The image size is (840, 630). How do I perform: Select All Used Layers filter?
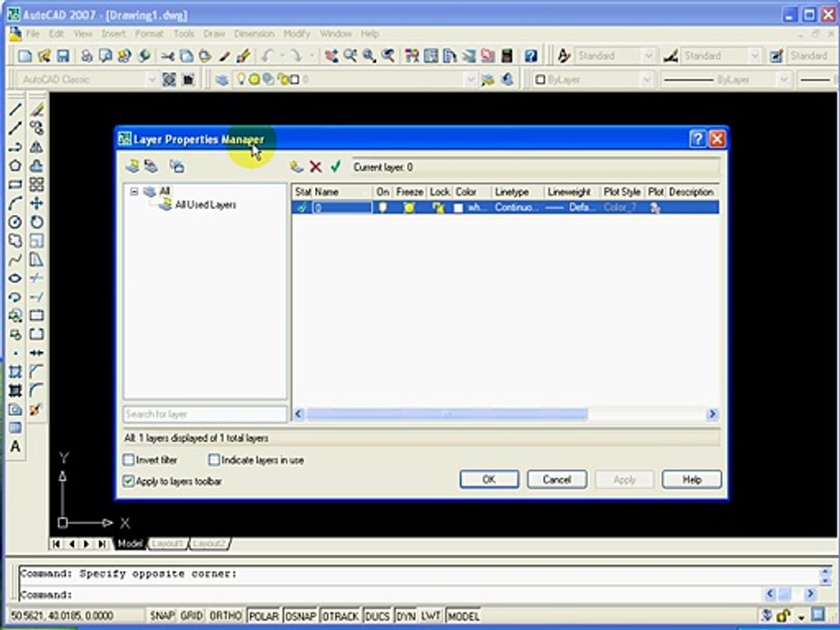tap(206, 205)
